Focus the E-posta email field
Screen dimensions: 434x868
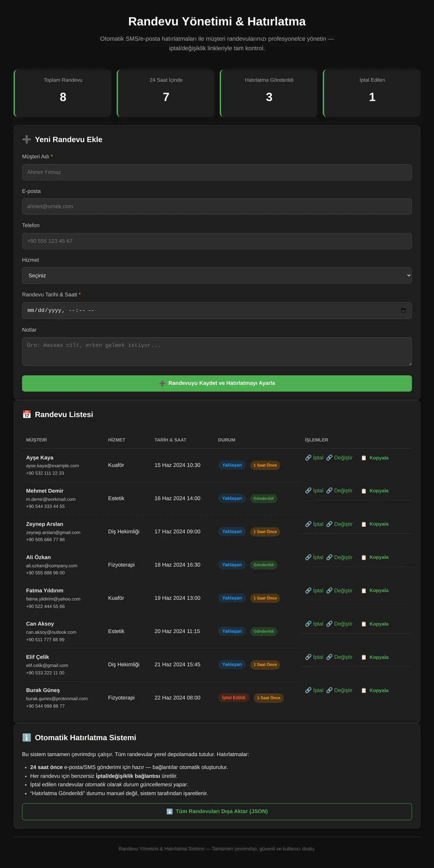click(217, 207)
